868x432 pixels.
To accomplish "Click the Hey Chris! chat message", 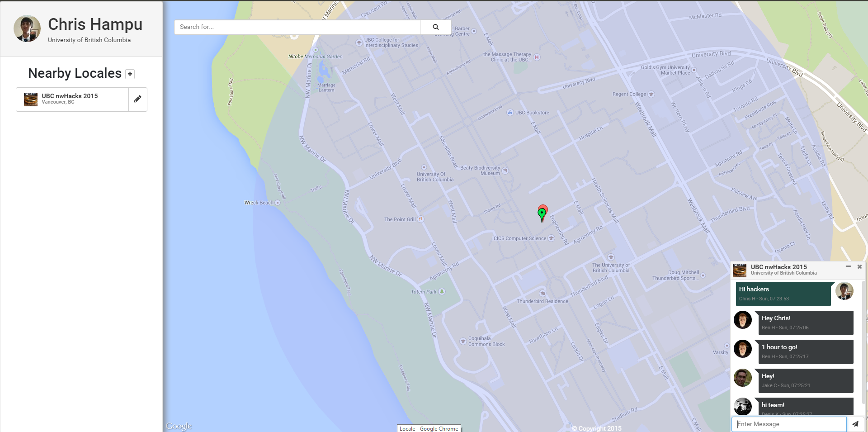I will [x=806, y=323].
